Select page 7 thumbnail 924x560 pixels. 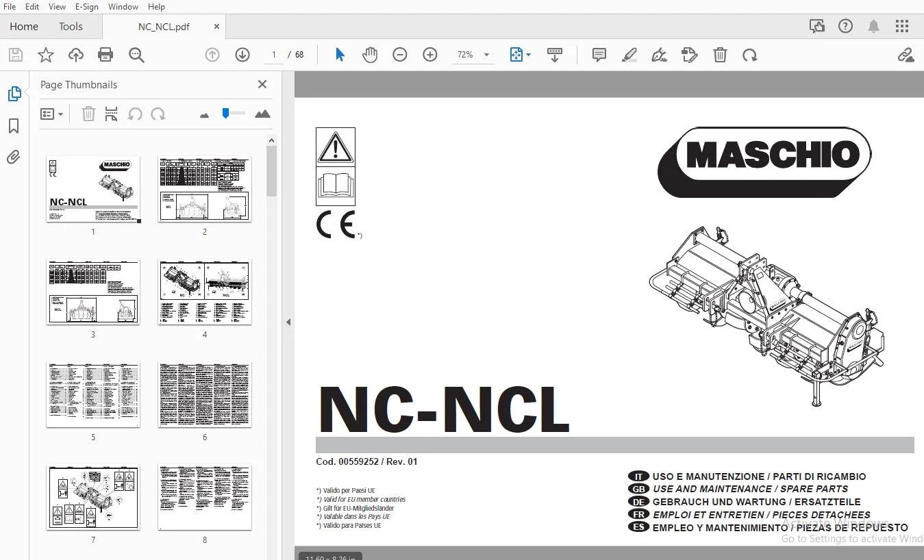pyautogui.click(x=93, y=497)
